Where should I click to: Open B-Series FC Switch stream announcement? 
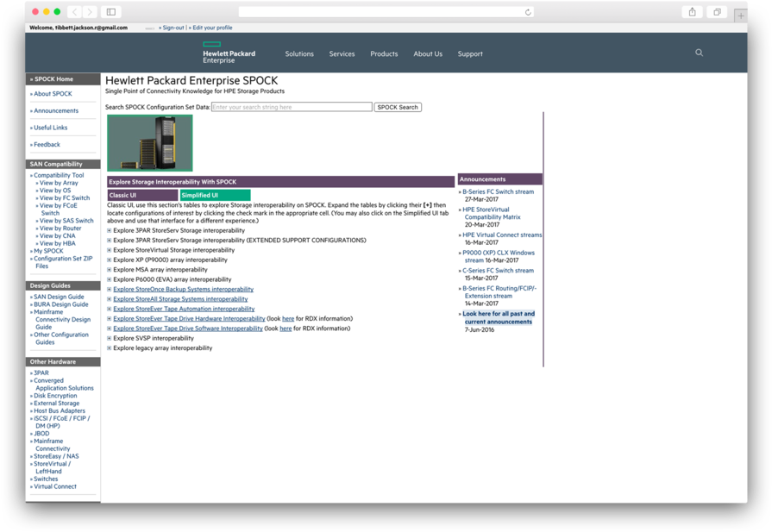[498, 191]
